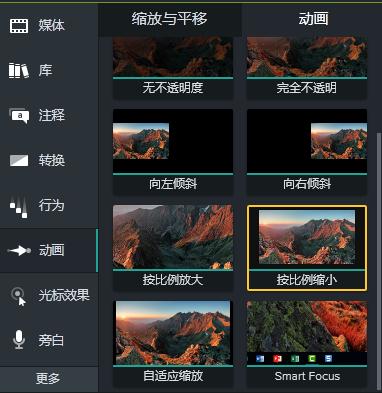Select the 动画 arrow icon in sidebar
This screenshot has width=382, height=393.
pyautogui.click(x=19, y=250)
